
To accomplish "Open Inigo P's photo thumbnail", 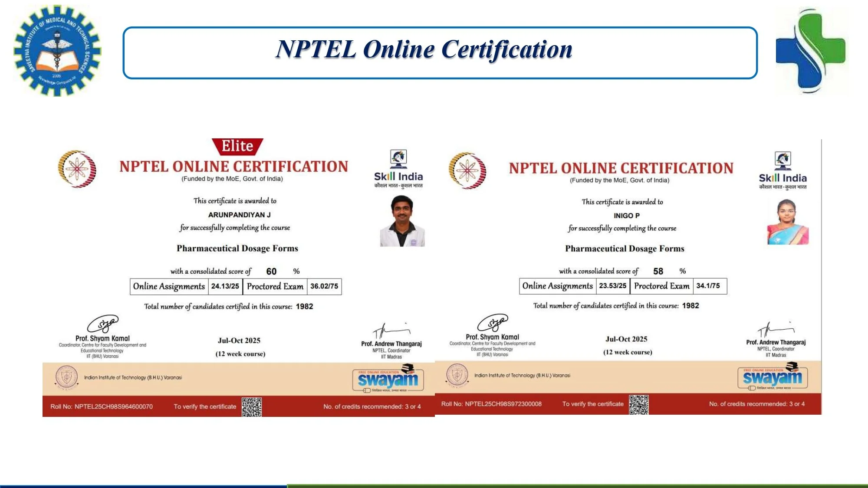I will tap(788, 222).
